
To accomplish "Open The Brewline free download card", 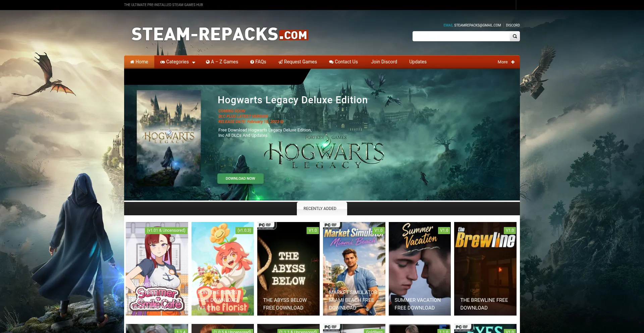I will tap(485, 269).
